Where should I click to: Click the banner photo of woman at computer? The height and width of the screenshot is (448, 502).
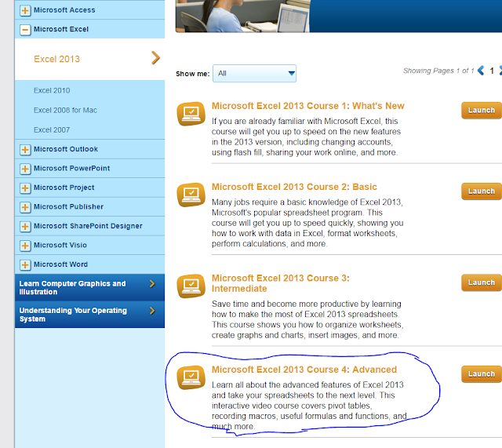click(x=242, y=16)
